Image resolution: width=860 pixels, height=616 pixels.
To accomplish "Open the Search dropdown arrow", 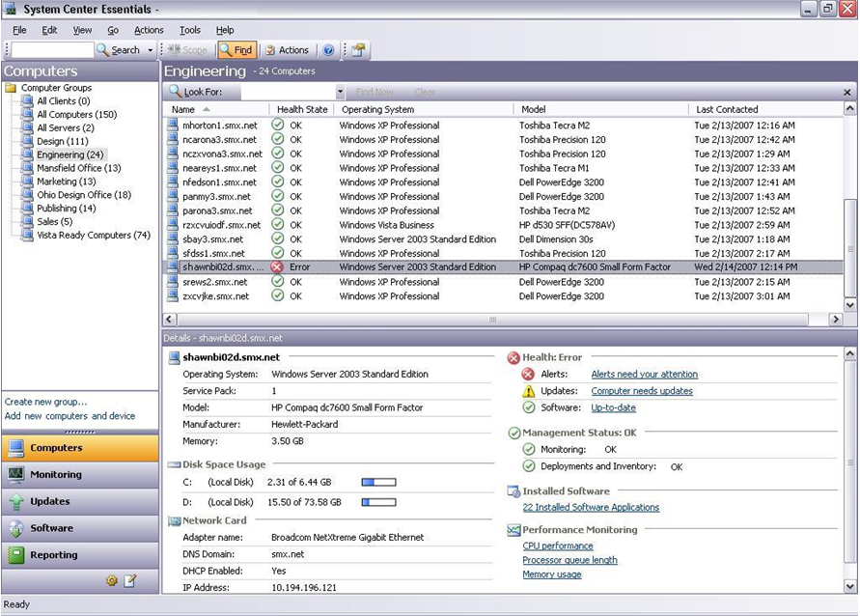I will tap(150, 50).
